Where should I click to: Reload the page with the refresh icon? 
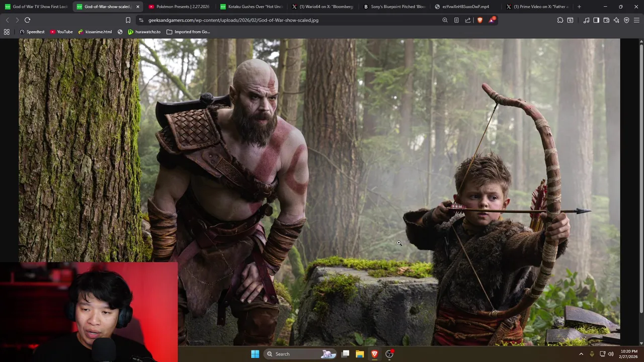tap(28, 20)
